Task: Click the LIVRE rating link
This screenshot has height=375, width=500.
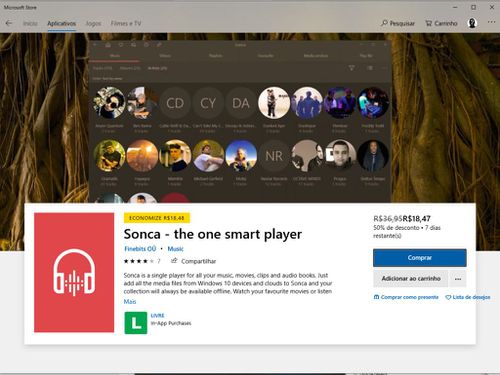Action: (x=157, y=315)
